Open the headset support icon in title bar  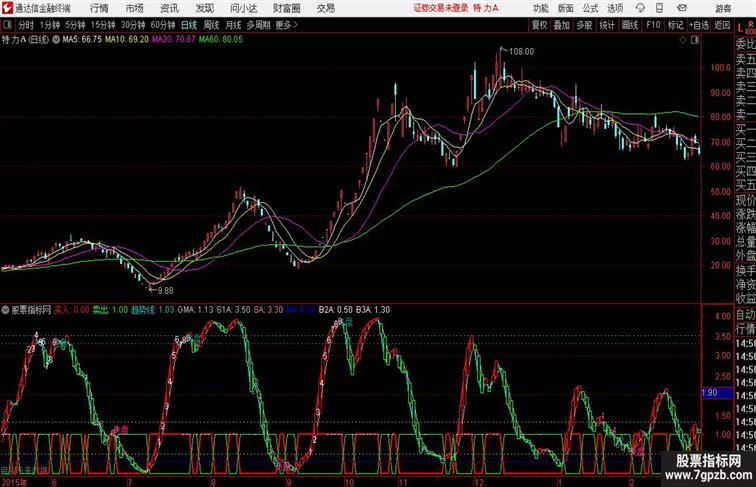click(x=640, y=8)
